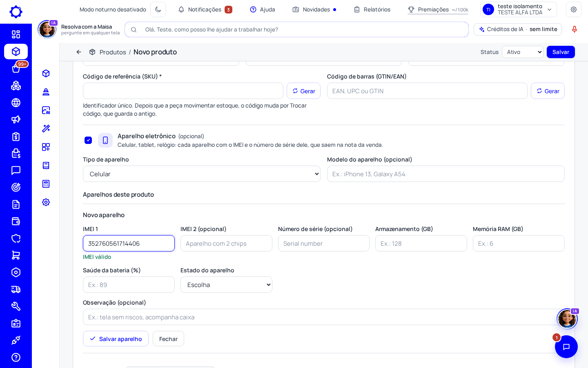Expand the teste isolamento account dropdown
588x368 pixels.
point(519,9)
